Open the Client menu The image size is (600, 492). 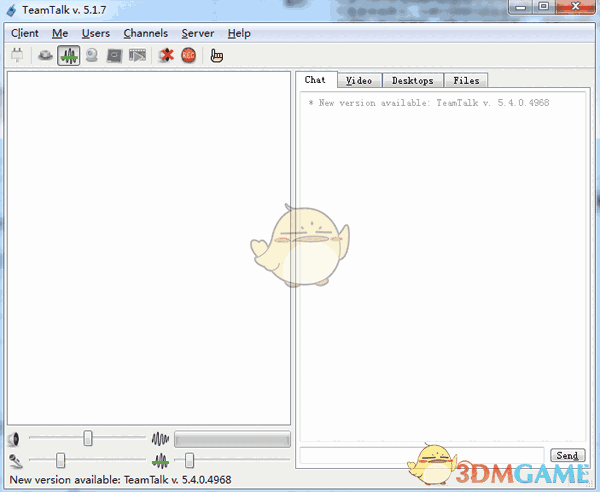click(25, 33)
